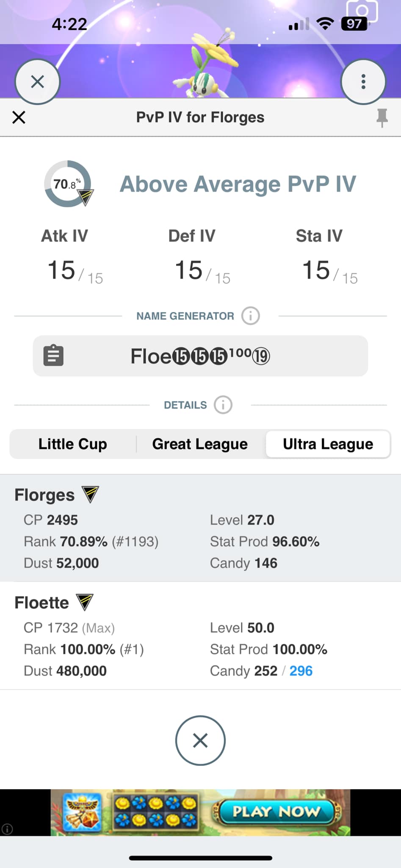Screen dimensions: 401x868
Task: Select the Floette result row
Action: click(200, 636)
